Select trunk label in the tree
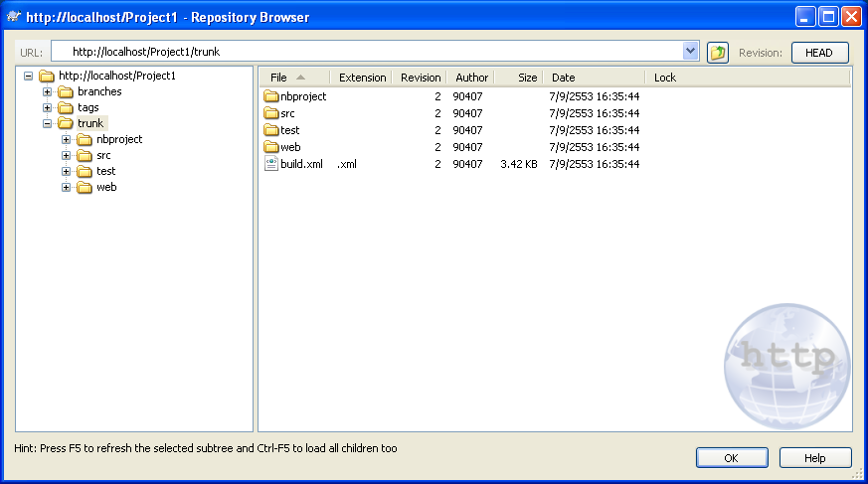868x484 pixels. pyautogui.click(x=90, y=123)
